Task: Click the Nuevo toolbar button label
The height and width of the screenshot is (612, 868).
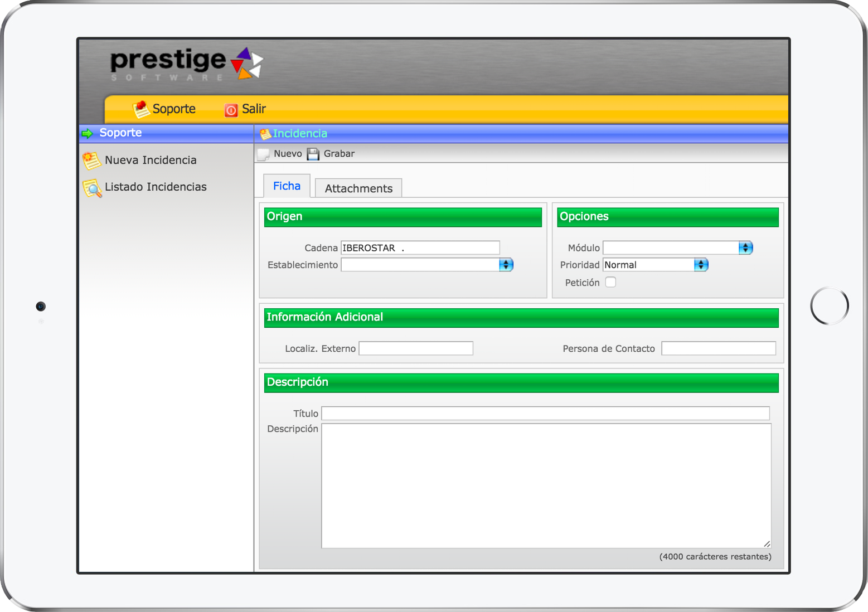Action: pos(288,154)
